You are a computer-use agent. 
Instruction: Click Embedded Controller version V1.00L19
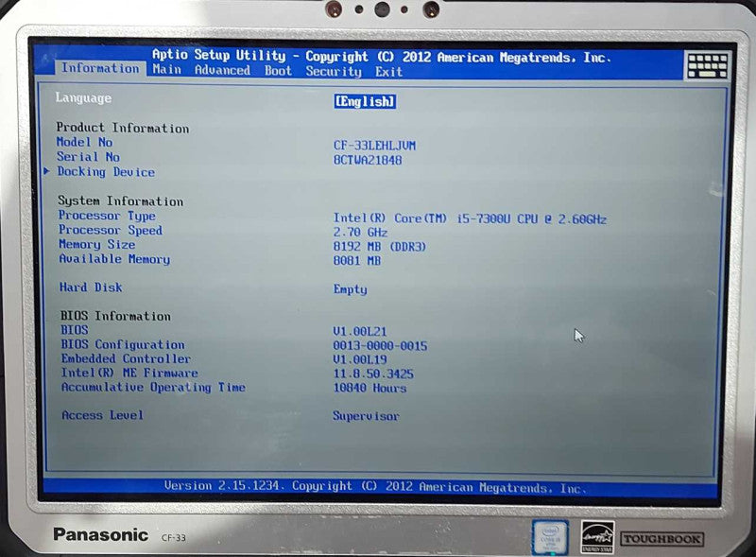pos(360,359)
